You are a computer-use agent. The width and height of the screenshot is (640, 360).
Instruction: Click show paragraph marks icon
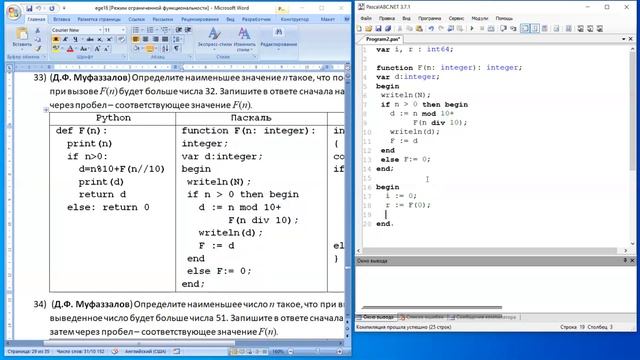pyautogui.click(x=176, y=49)
